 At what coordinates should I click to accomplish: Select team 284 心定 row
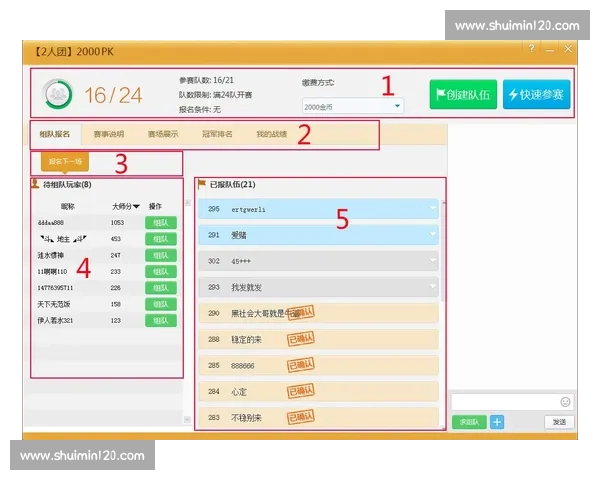[318, 391]
